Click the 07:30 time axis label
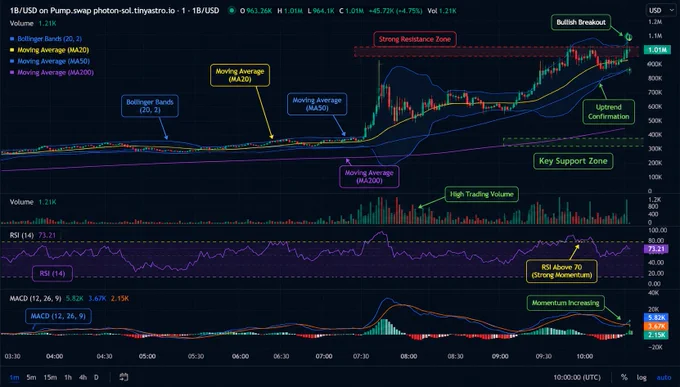The image size is (680, 387). 361,356
